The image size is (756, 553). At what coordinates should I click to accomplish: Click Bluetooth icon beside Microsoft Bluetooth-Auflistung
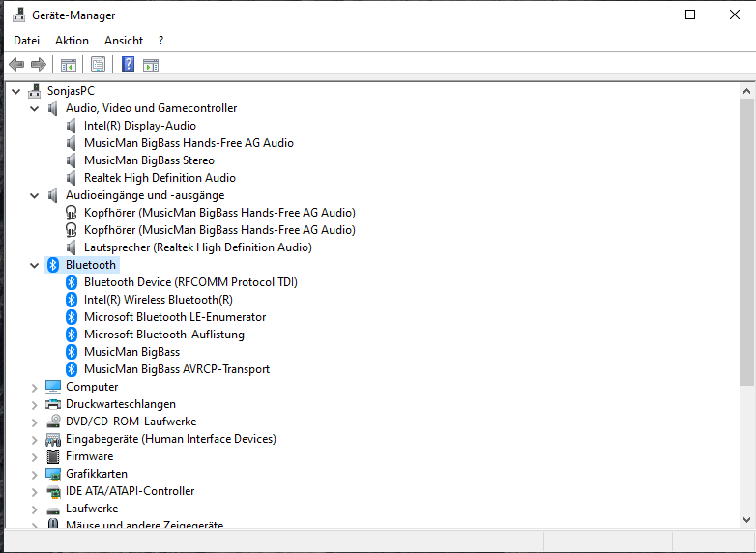point(72,335)
